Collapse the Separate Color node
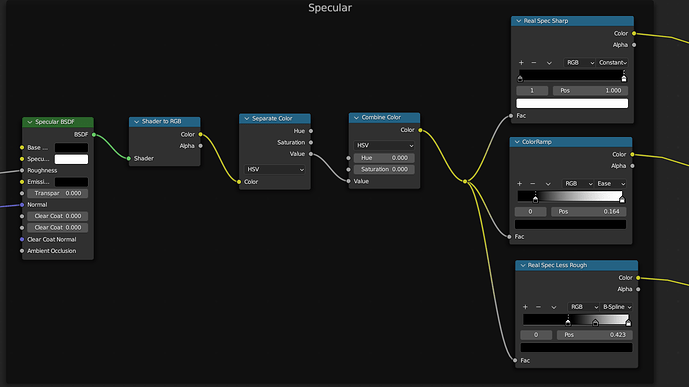Image resolution: width=689 pixels, height=387 pixels. [x=247, y=119]
